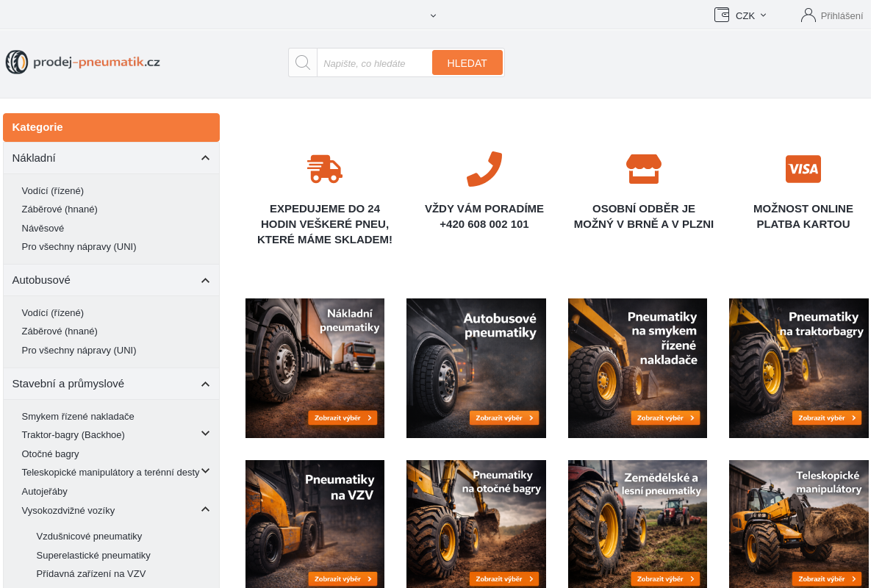Open the Přihlášení login link
The height and width of the screenshot is (588, 882).
click(842, 15)
